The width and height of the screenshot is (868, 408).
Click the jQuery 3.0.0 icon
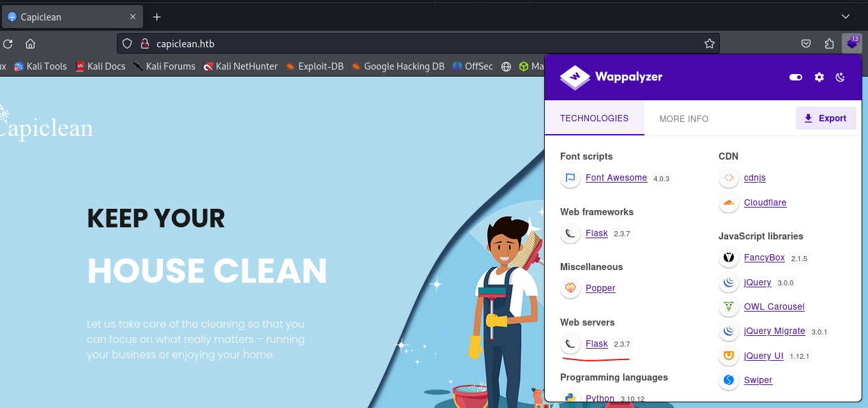(x=729, y=282)
